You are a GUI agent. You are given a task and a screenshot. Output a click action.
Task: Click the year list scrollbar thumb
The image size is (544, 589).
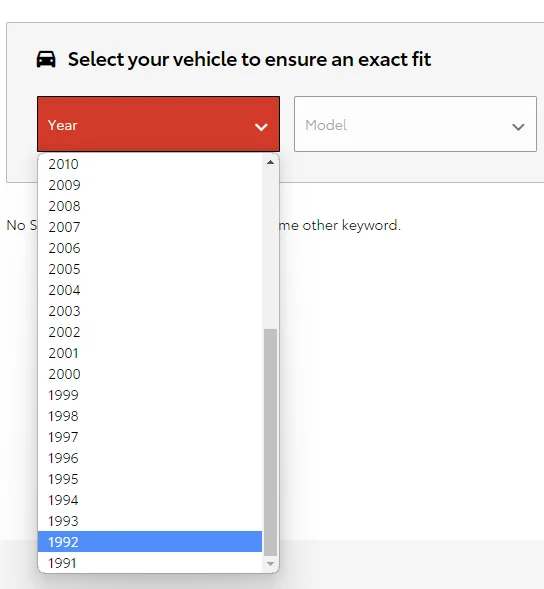pos(270,442)
